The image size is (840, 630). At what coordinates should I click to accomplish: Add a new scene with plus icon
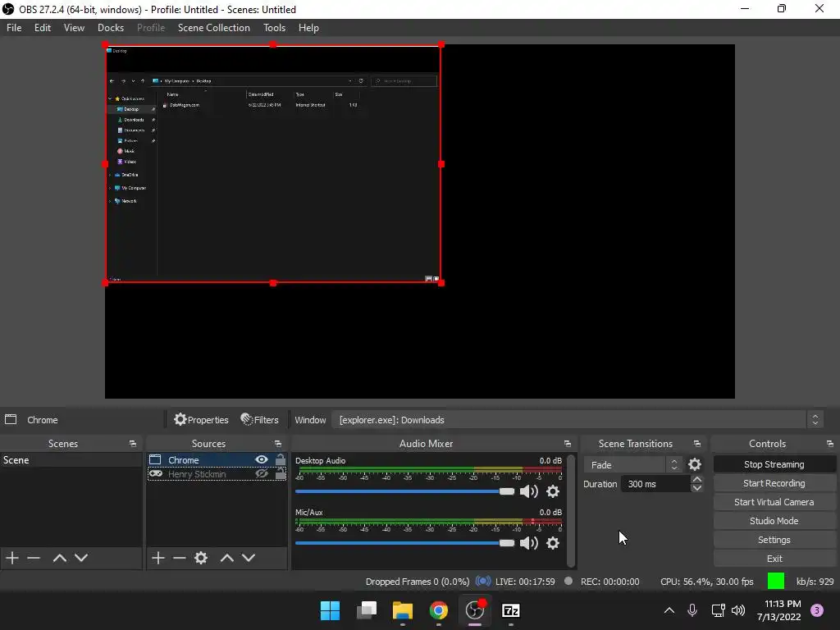[12, 558]
